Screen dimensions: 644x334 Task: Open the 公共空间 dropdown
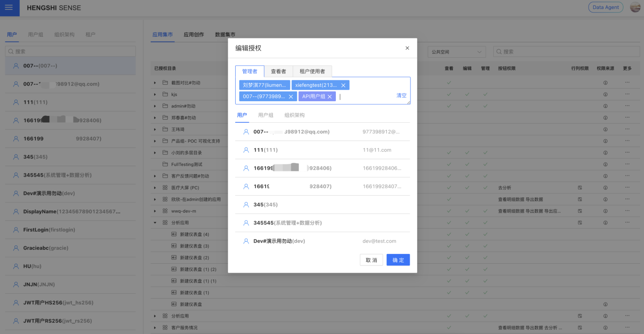pos(456,51)
